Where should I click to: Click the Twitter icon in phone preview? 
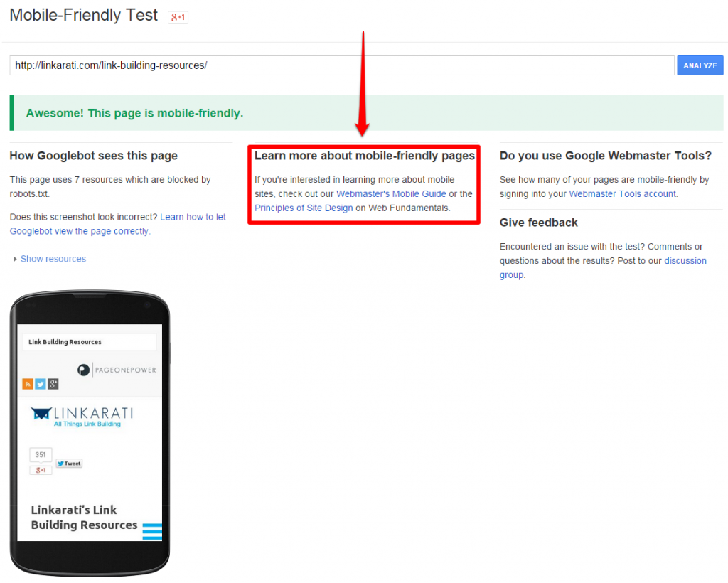click(x=41, y=384)
